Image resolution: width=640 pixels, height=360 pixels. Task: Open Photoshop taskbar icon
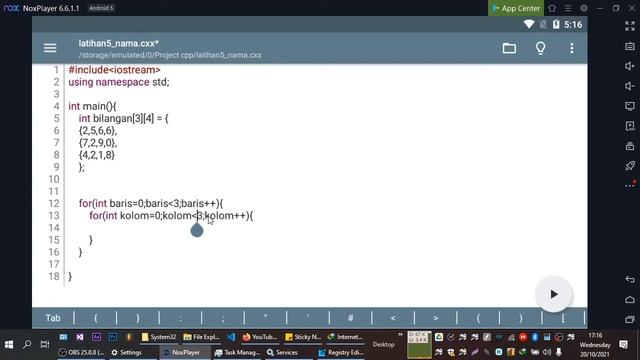[113, 337]
